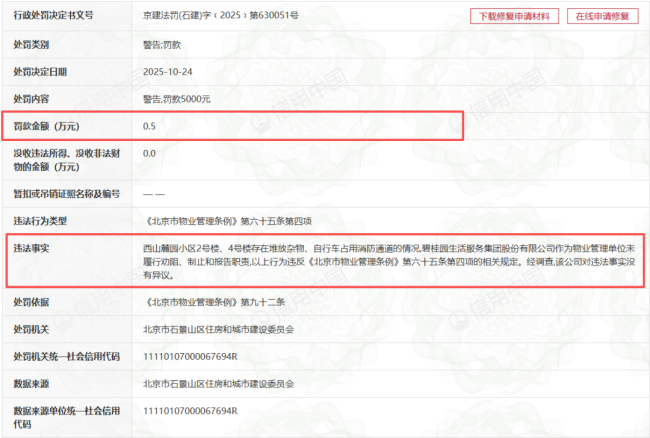
Task: Click the 处罚类别 value 警告;罚款
Action: (x=164, y=45)
